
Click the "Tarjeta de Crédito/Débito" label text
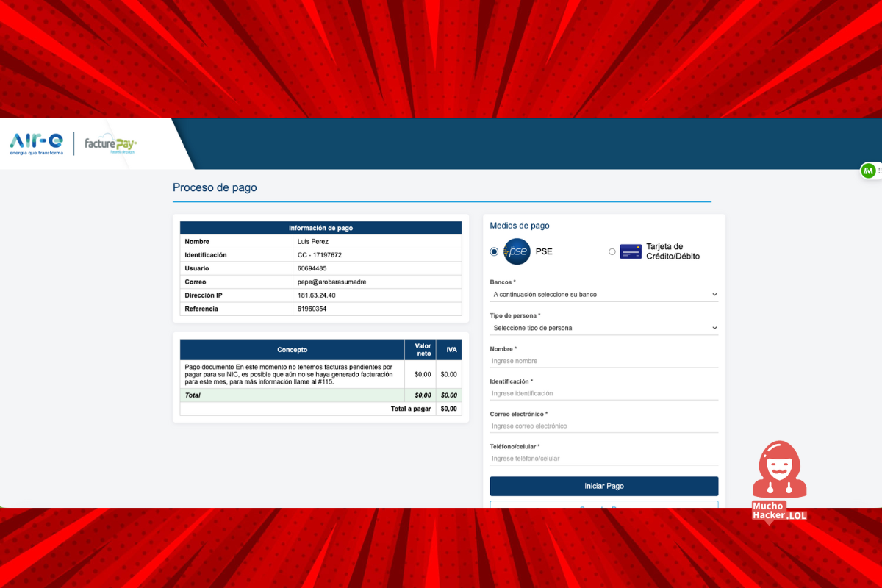click(673, 251)
